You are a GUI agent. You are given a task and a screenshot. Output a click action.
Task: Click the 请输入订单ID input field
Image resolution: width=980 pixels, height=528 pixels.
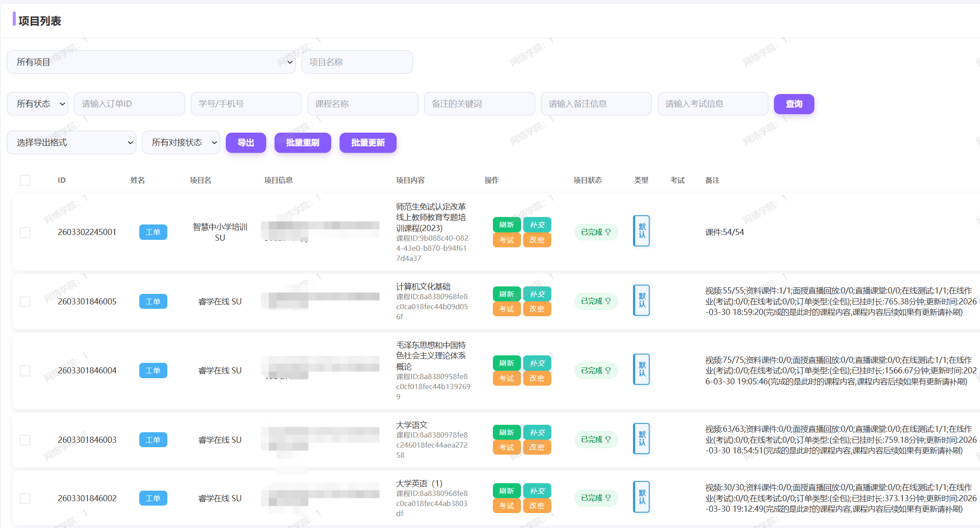pyautogui.click(x=129, y=104)
